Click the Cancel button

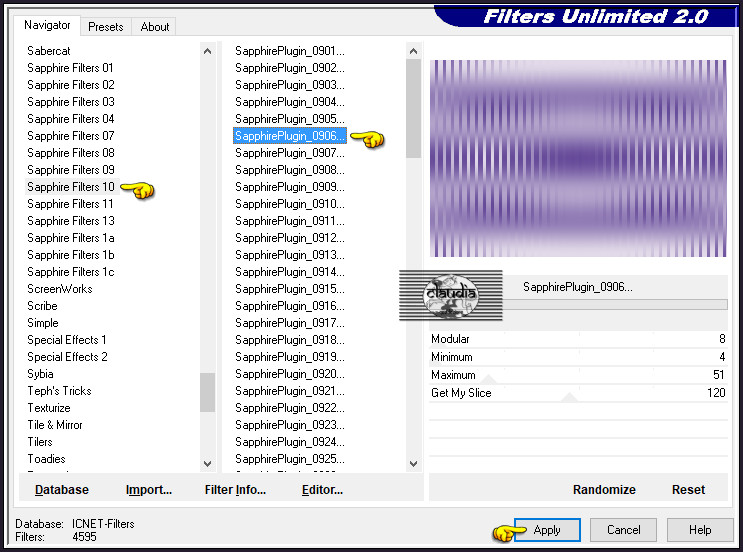tap(624, 530)
